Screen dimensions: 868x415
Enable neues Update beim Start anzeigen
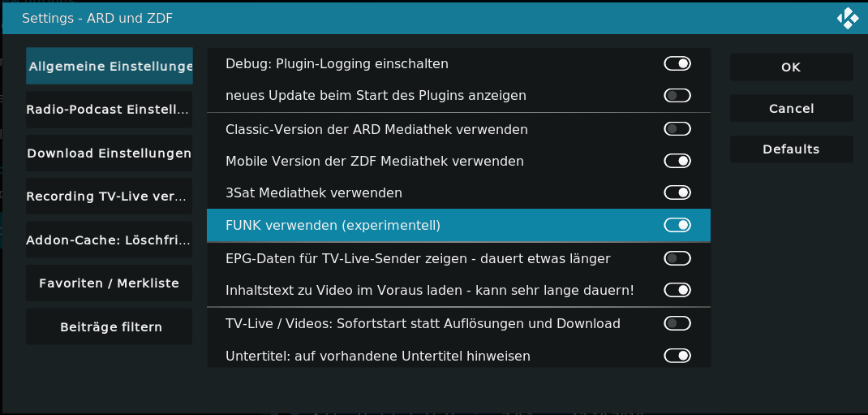pyautogui.click(x=677, y=95)
